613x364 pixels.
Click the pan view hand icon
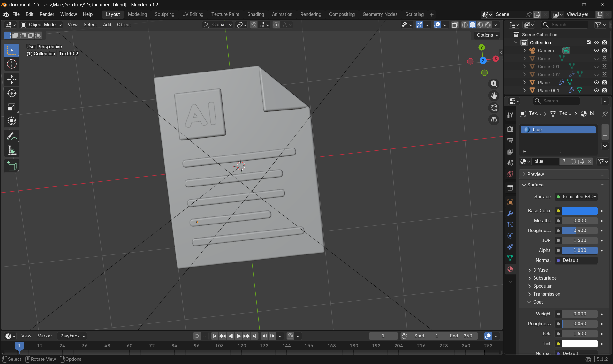coord(494,96)
